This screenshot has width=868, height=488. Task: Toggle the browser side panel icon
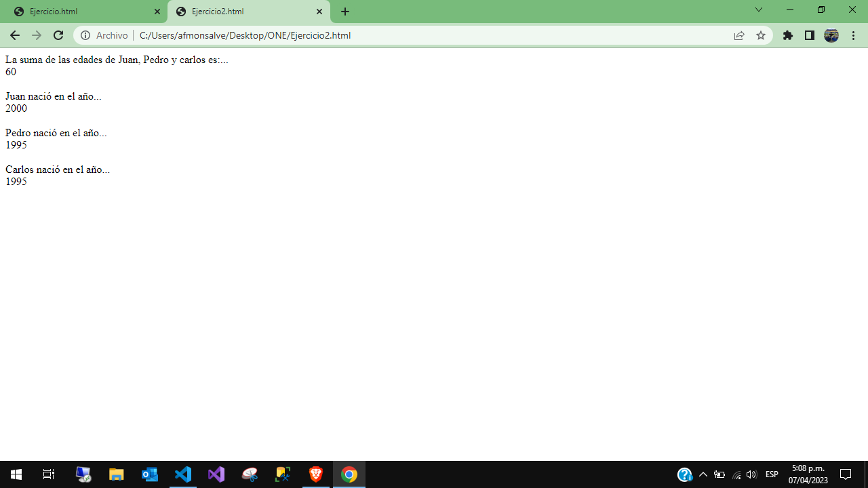click(x=809, y=35)
